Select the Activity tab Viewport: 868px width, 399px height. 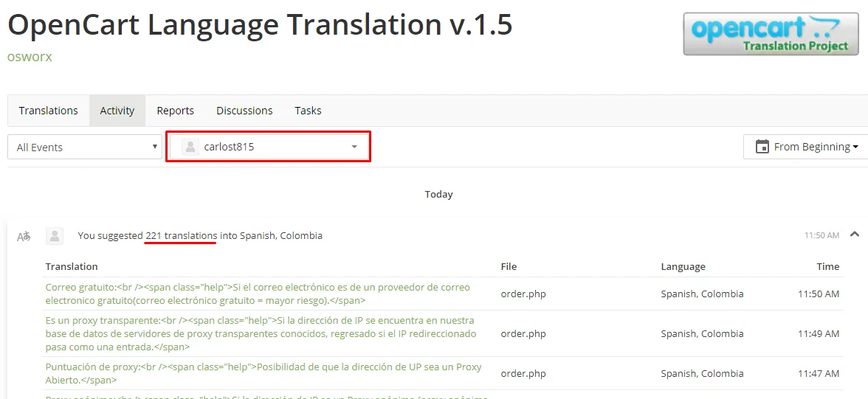pos(117,111)
